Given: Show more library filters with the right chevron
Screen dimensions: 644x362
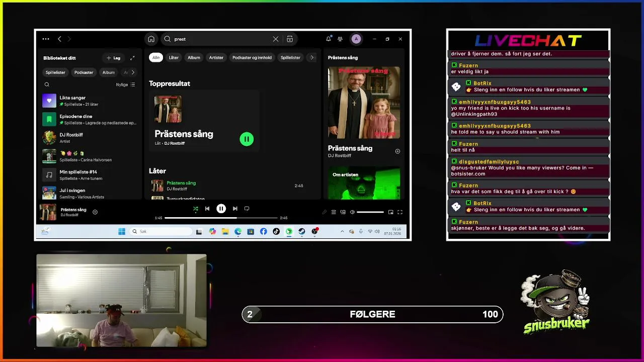Looking at the screenshot, I should (133, 72).
